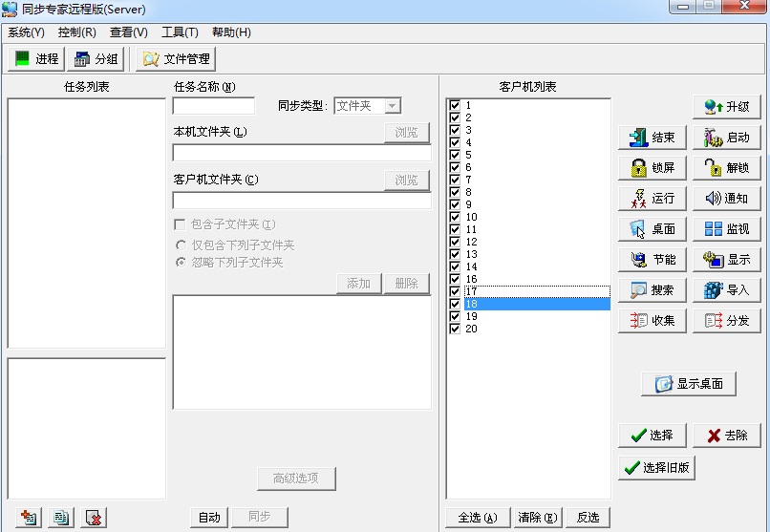Select client row 12 in list

(x=537, y=242)
